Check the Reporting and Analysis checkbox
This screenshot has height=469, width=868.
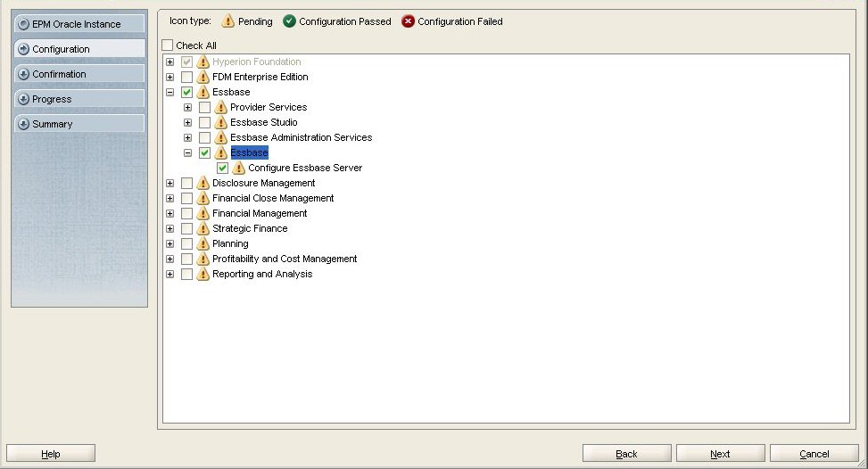pyautogui.click(x=187, y=275)
